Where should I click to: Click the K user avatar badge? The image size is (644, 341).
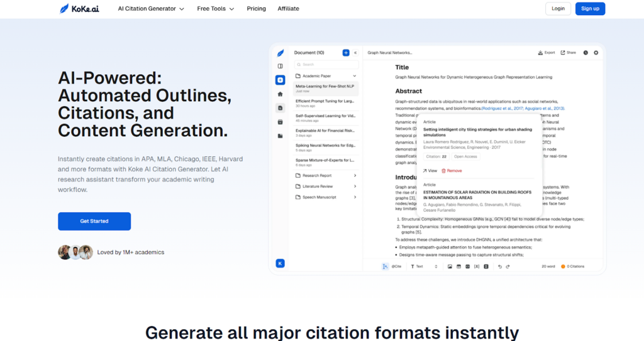click(x=280, y=264)
